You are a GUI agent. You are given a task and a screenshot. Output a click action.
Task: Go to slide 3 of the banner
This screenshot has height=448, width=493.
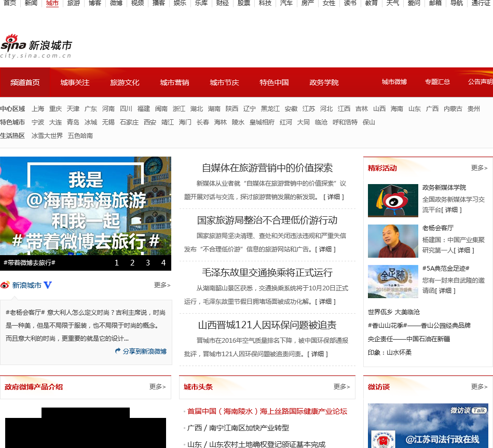[x=148, y=263]
